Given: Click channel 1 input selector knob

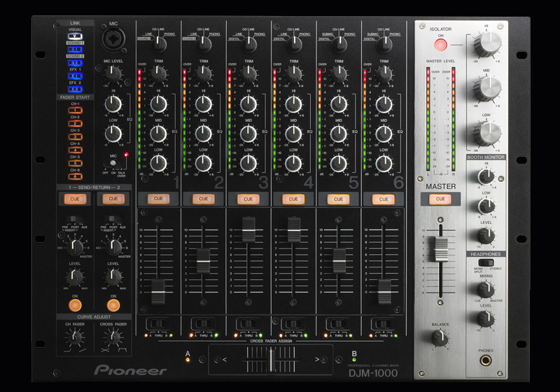Looking at the screenshot, I should [x=159, y=44].
